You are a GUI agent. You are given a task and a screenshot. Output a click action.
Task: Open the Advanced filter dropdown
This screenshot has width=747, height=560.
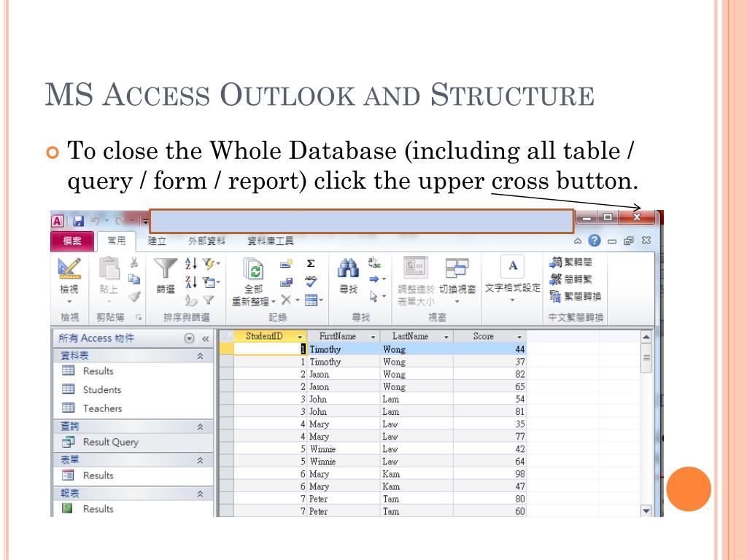(211, 282)
